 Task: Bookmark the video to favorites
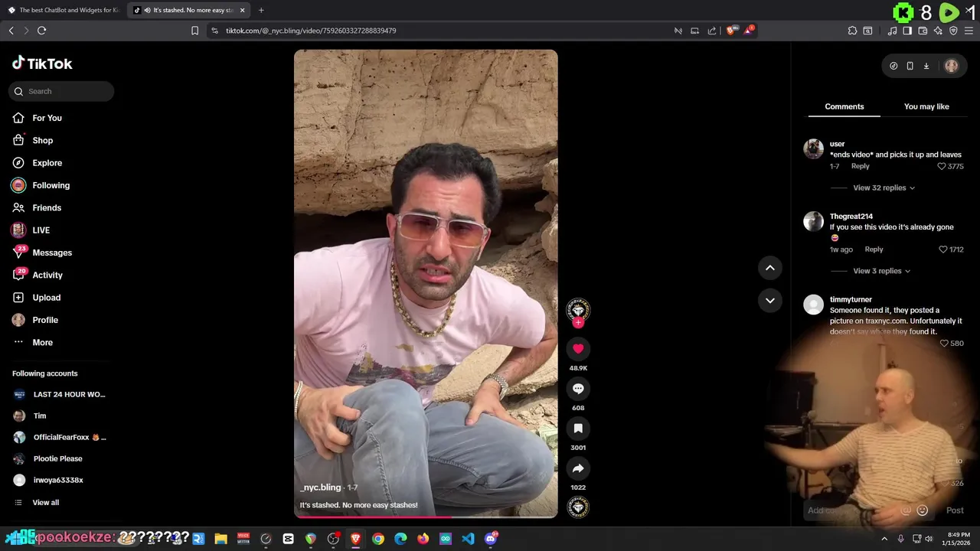point(578,429)
